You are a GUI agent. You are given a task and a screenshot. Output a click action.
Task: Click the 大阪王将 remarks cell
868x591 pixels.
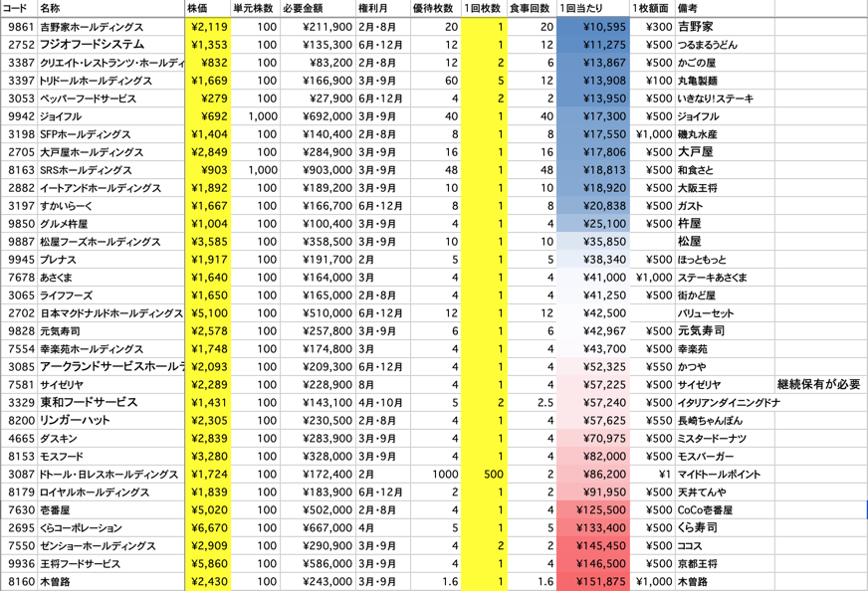click(725, 188)
